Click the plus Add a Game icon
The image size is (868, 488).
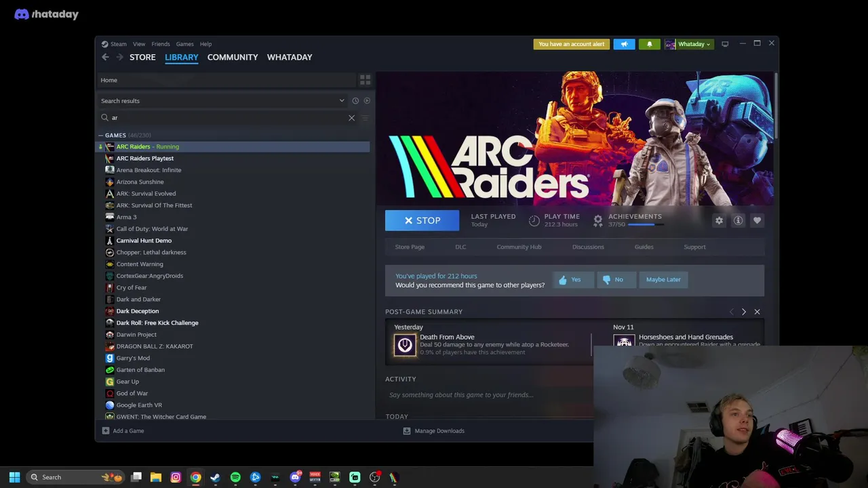coord(105,431)
